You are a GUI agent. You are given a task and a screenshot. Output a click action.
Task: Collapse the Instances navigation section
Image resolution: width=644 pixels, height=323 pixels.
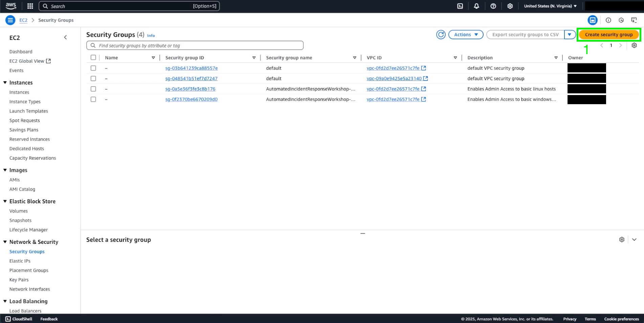[x=5, y=83]
